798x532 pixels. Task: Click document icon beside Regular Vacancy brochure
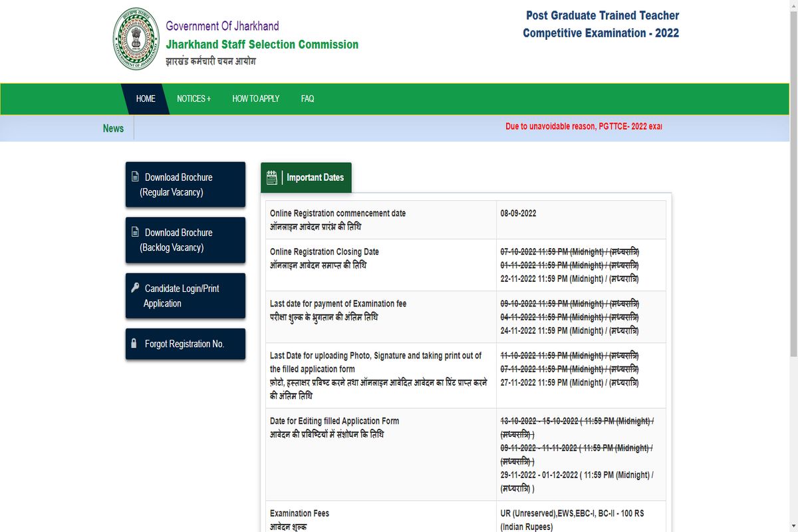(x=135, y=177)
